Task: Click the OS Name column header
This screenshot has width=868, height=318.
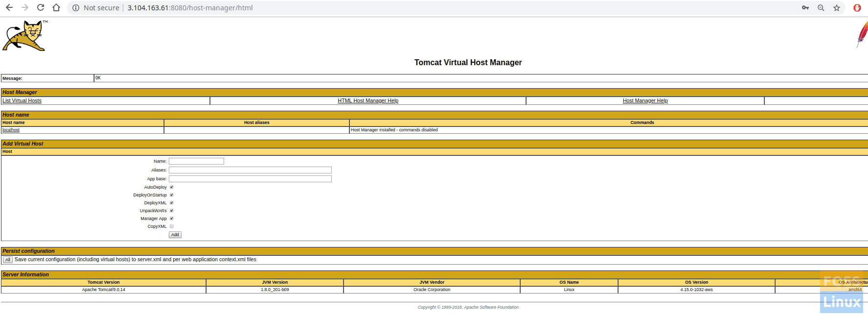Action: [x=569, y=282]
